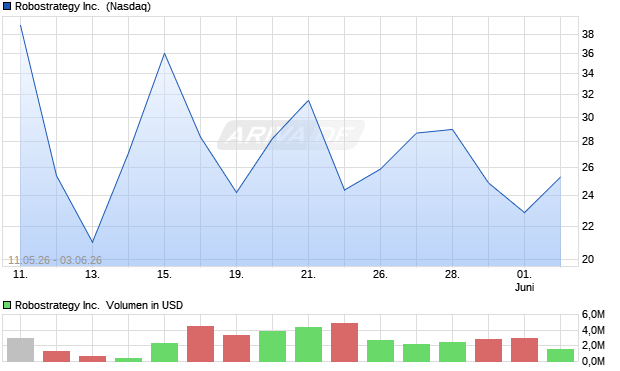Click the price axis value '24'
The height and width of the screenshot is (371, 620).
click(588, 195)
